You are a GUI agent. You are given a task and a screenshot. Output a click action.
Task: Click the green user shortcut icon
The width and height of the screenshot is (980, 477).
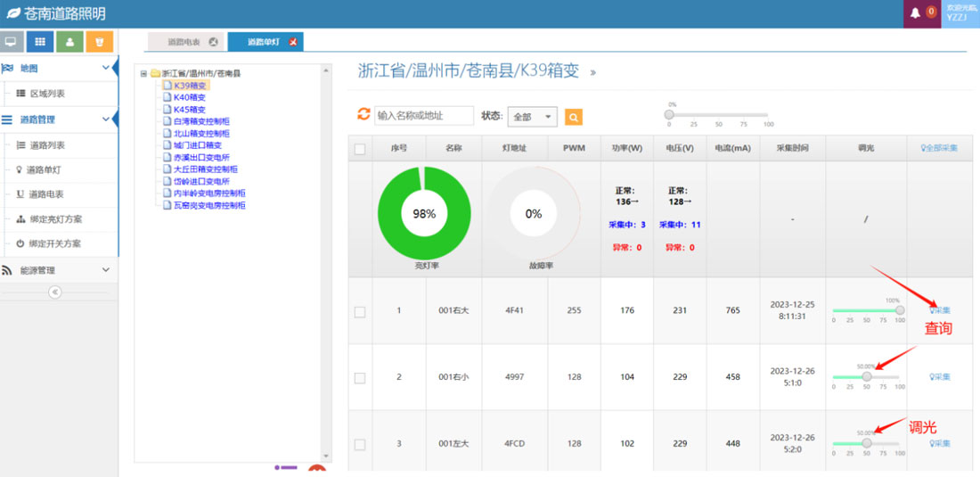coord(69,41)
